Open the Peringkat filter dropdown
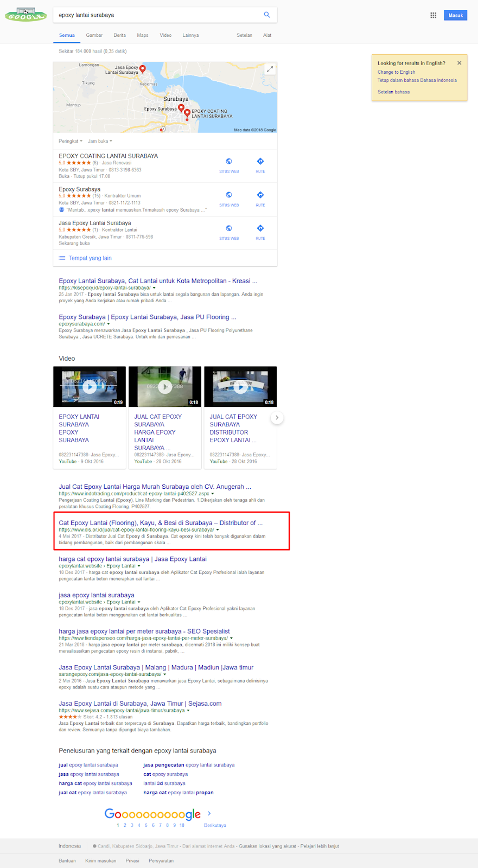Viewport: 478px width, 868px height. point(71,141)
